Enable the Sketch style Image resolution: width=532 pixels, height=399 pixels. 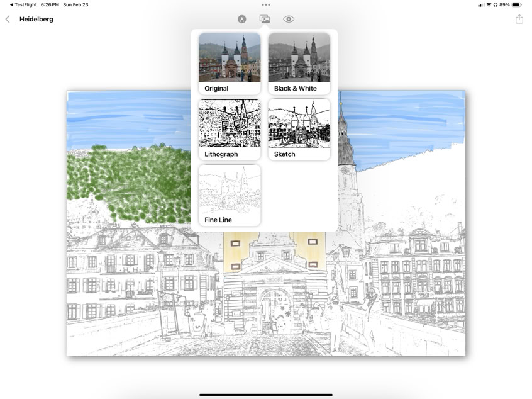pyautogui.click(x=299, y=126)
